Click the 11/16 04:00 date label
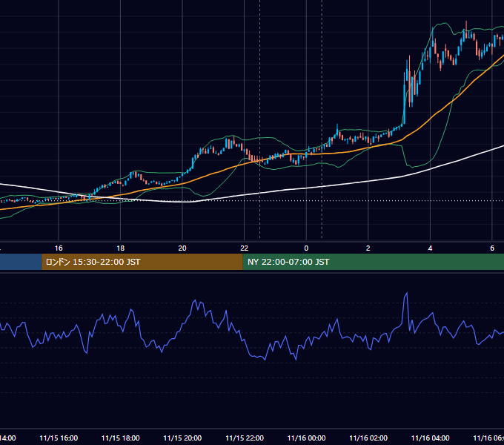 (x=431, y=438)
